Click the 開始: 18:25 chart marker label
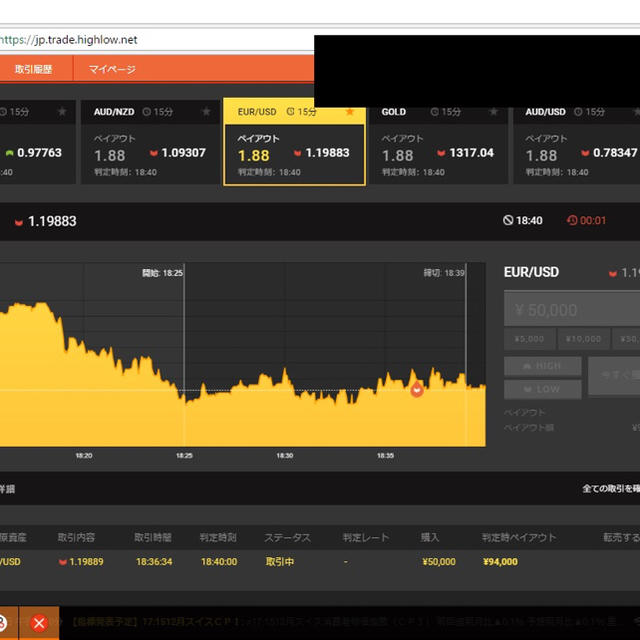Viewport: 640px width, 640px height. (162, 273)
